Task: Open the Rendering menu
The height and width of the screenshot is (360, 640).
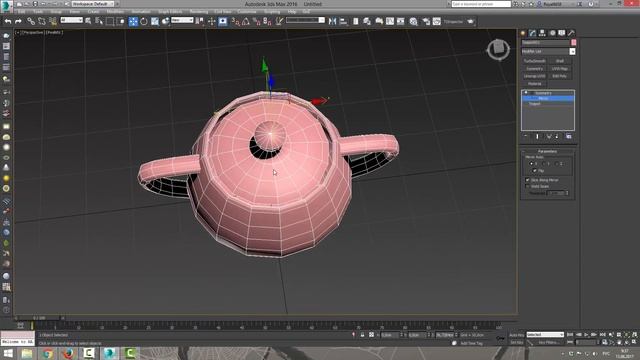Action: pyautogui.click(x=199, y=12)
